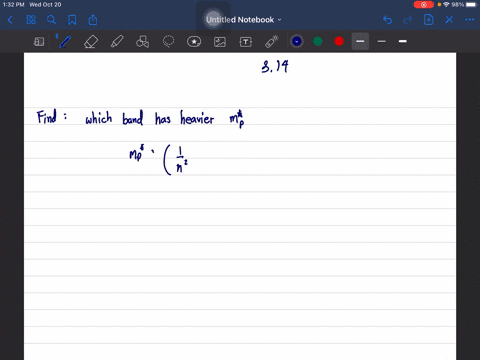Select the Laser pointer tool
Viewport: 480px width, 360px height.
click(271, 42)
